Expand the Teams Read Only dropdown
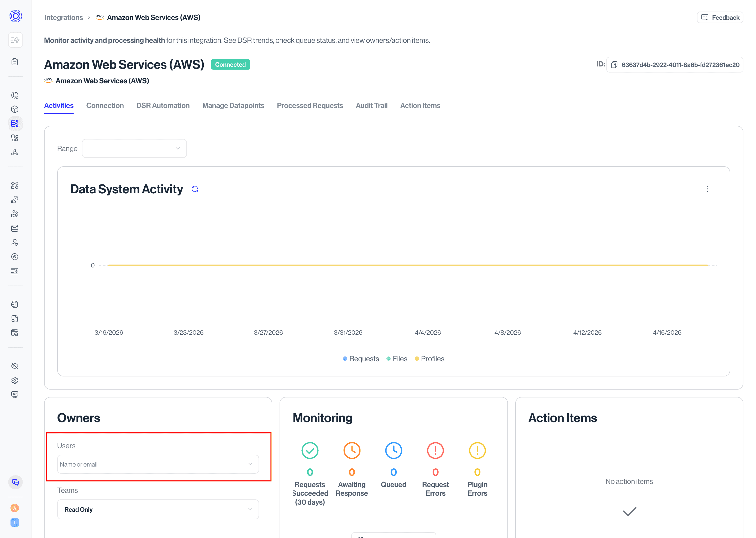The image size is (756, 538). coord(158,510)
